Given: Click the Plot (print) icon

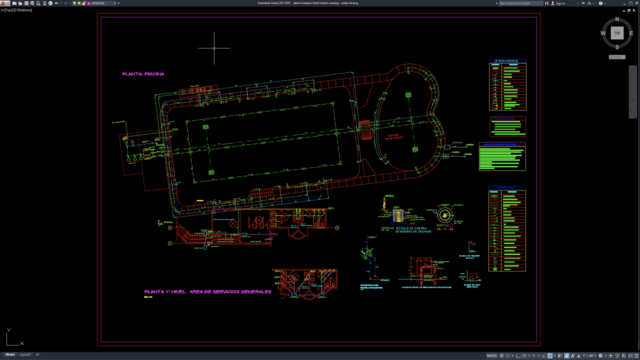Looking at the screenshot, I should pos(51,3).
